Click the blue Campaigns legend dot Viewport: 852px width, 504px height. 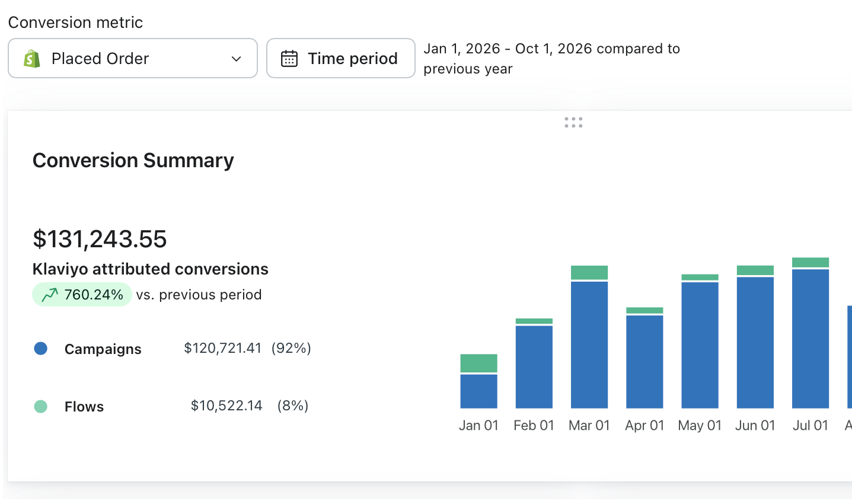[41, 349]
